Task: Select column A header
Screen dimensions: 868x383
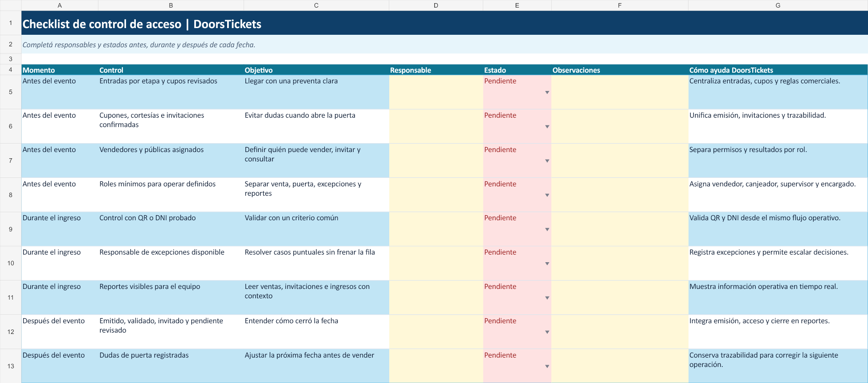Action: [x=60, y=5]
